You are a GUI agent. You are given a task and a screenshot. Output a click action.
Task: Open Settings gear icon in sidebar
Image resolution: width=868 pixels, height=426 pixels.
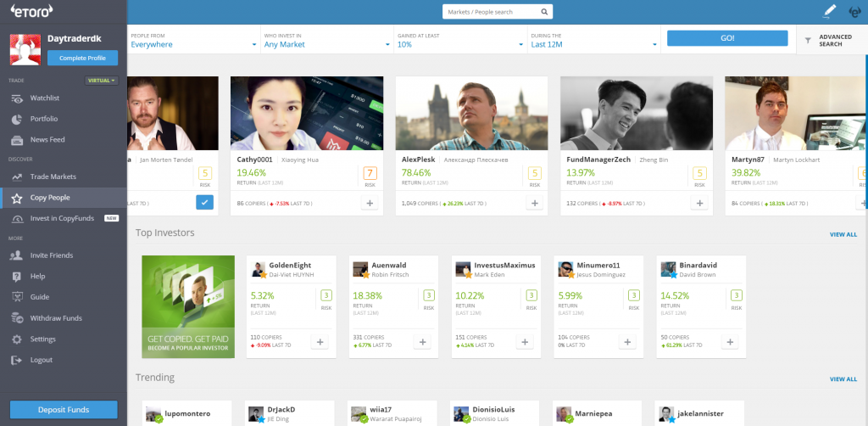pos(17,339)
